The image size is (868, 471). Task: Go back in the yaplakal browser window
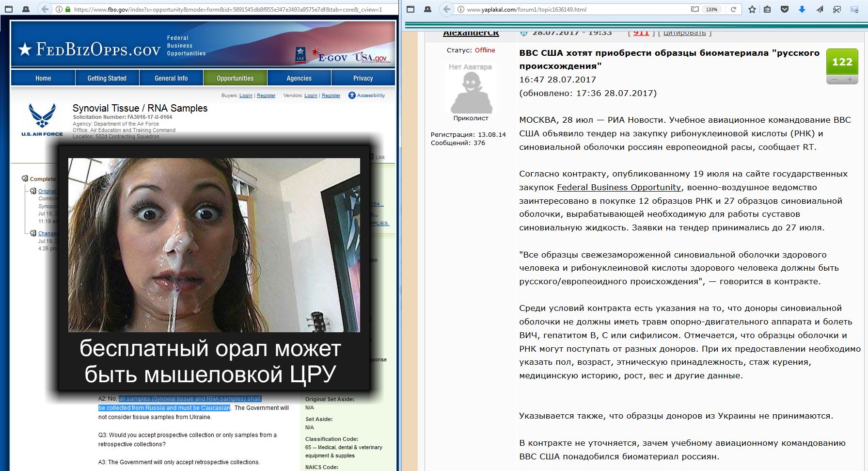point(447,9)
